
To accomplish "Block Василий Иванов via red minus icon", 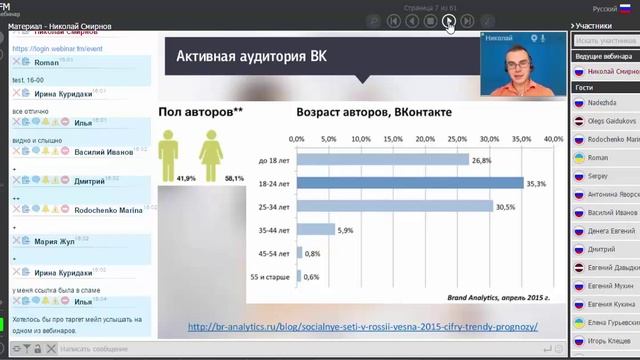I will [65, 151].
